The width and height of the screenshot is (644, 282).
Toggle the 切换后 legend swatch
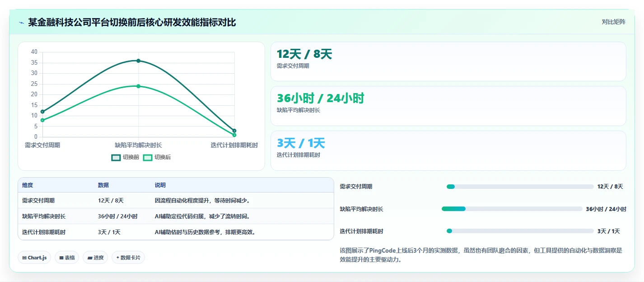pos(148,157)
